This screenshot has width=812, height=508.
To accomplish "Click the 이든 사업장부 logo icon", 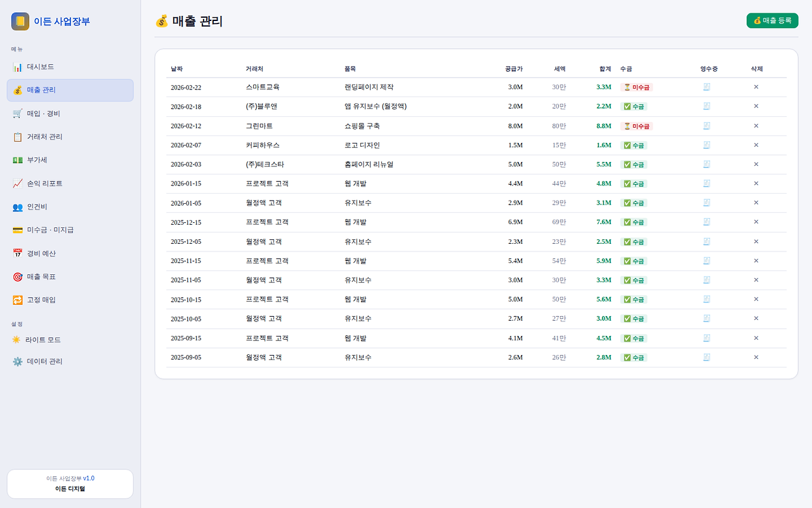I will click(x=20, y=21).
